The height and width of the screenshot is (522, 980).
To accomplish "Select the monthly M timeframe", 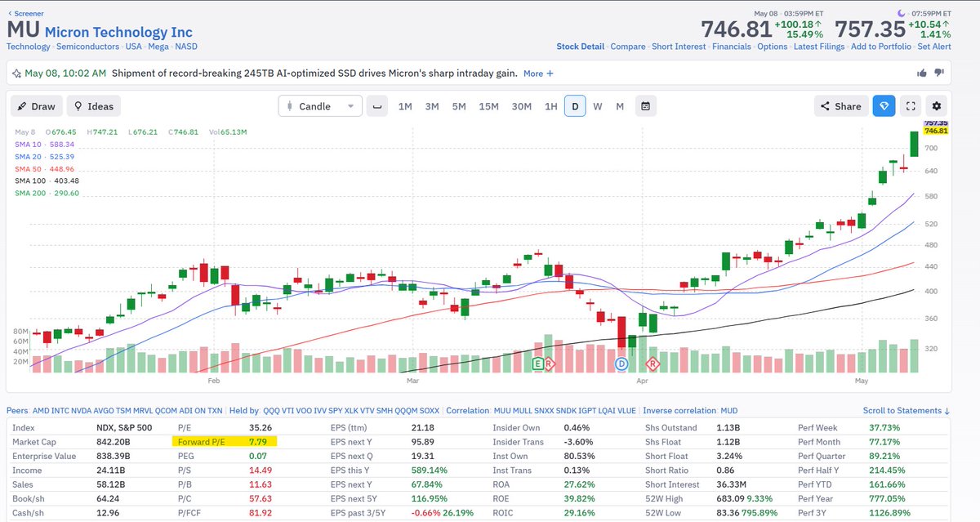I will coord(620,106).
